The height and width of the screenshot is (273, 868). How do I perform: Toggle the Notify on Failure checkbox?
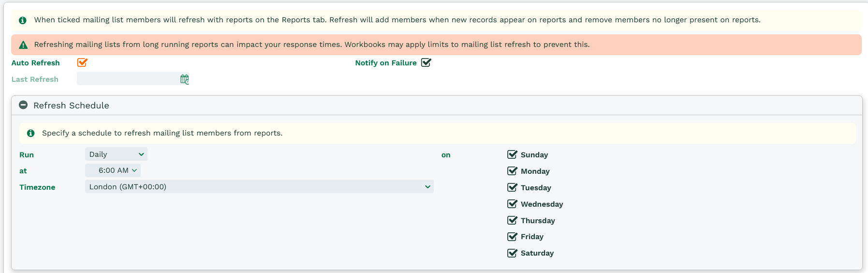[x=426, y=62]
